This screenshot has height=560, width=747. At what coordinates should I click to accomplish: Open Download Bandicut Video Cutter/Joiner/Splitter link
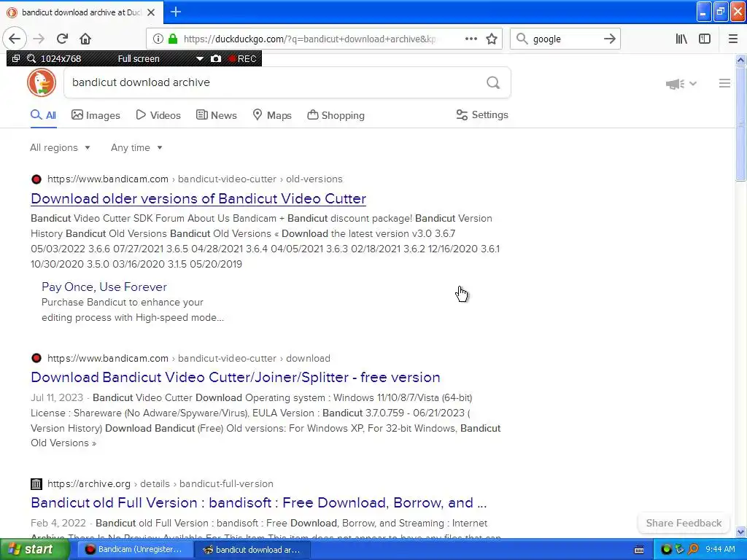tap(236, 377)
